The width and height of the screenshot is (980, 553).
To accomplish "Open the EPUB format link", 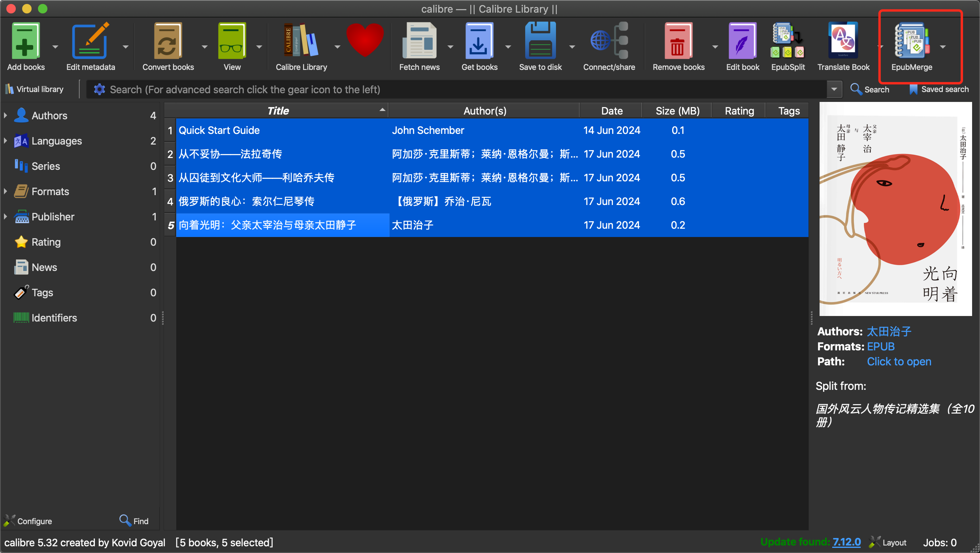I will [880, 346].
